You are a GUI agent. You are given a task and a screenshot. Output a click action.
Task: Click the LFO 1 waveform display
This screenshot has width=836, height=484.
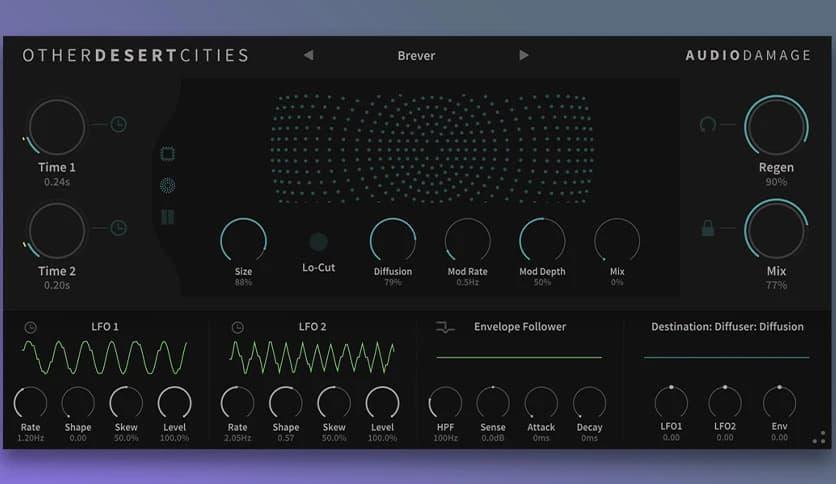(104, 358)
